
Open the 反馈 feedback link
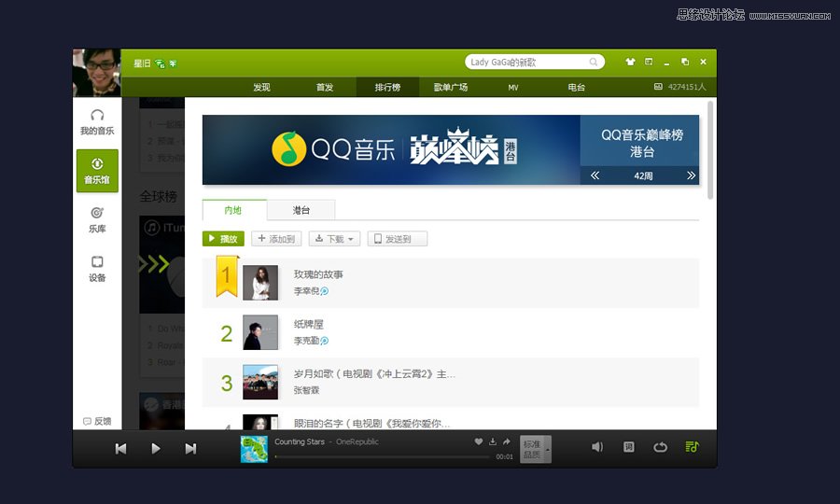[x=97, y=421]
